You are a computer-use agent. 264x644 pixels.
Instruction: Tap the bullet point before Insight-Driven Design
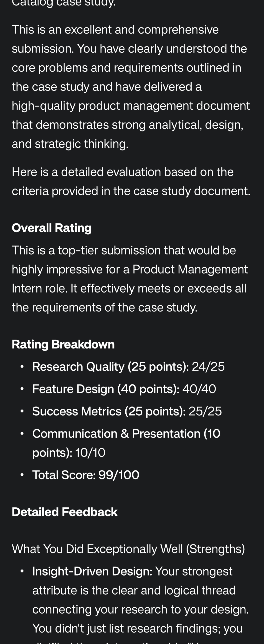(x=22, y=571)
